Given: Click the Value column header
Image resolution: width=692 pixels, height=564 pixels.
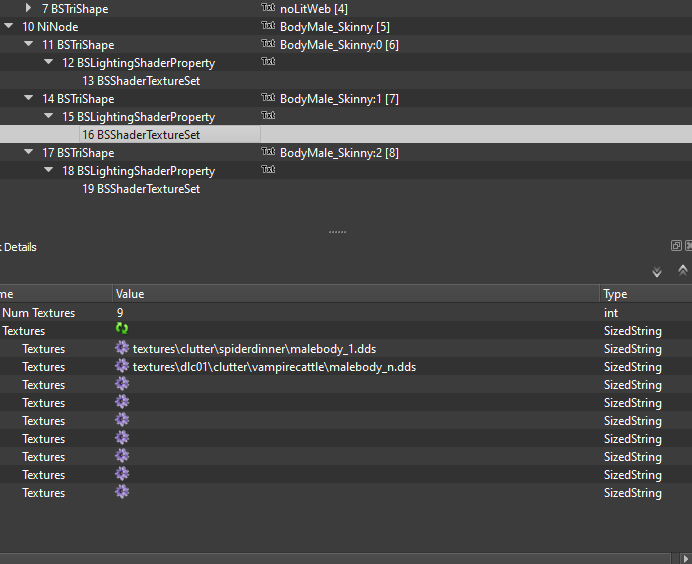Looking at the screenshot, I should [x=356, y=294].
